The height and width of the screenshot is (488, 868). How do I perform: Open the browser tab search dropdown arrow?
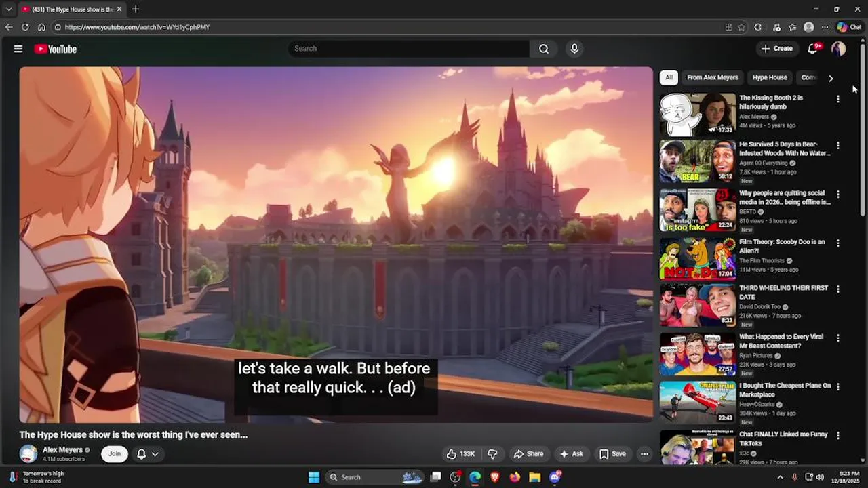pos(9,9)
